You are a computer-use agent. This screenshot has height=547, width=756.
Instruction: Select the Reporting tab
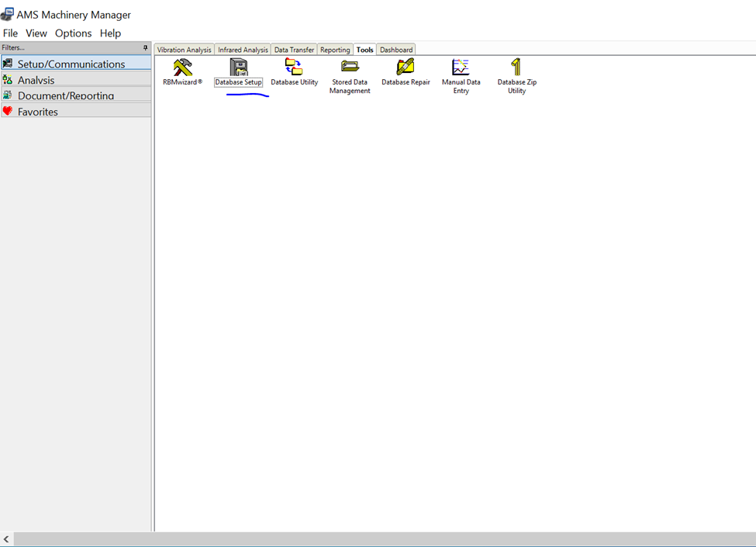335,50
